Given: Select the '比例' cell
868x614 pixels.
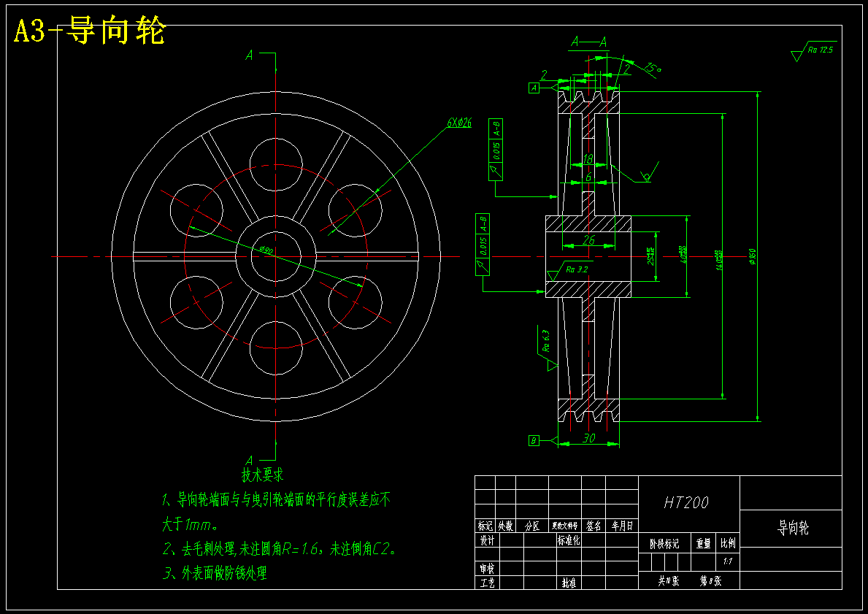Looking at the screenshot, I should (727, 544).
